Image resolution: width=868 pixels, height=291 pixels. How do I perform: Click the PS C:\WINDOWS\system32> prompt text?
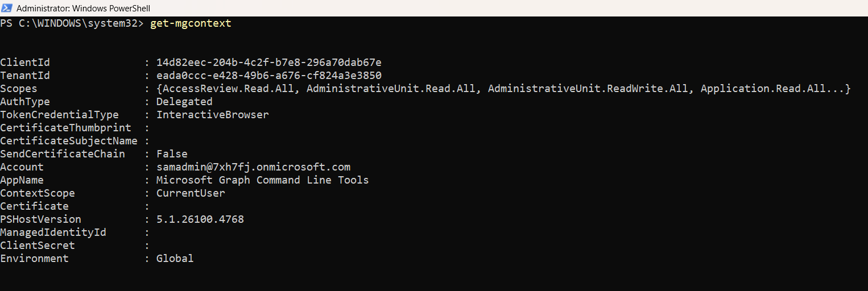72,24
